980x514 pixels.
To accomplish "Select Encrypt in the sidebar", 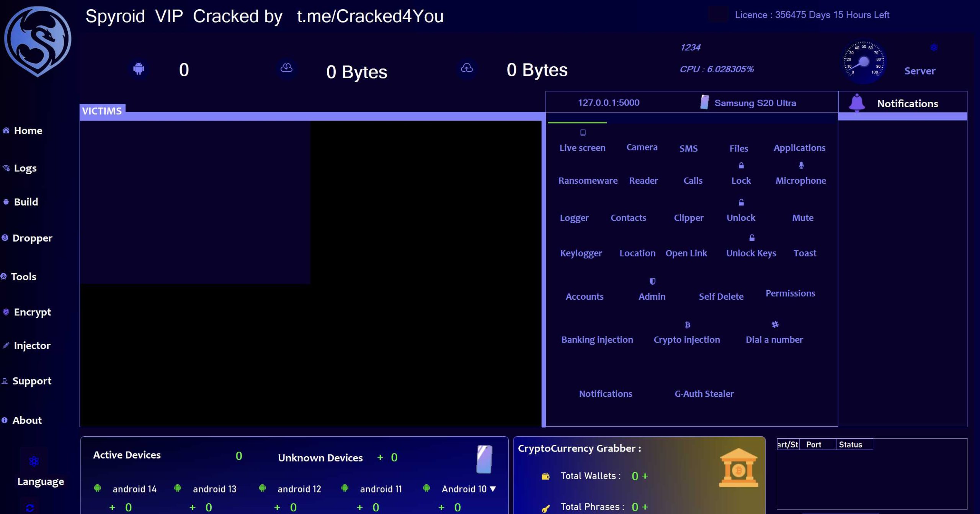I will pyautogui.click(x=33, y=312).
